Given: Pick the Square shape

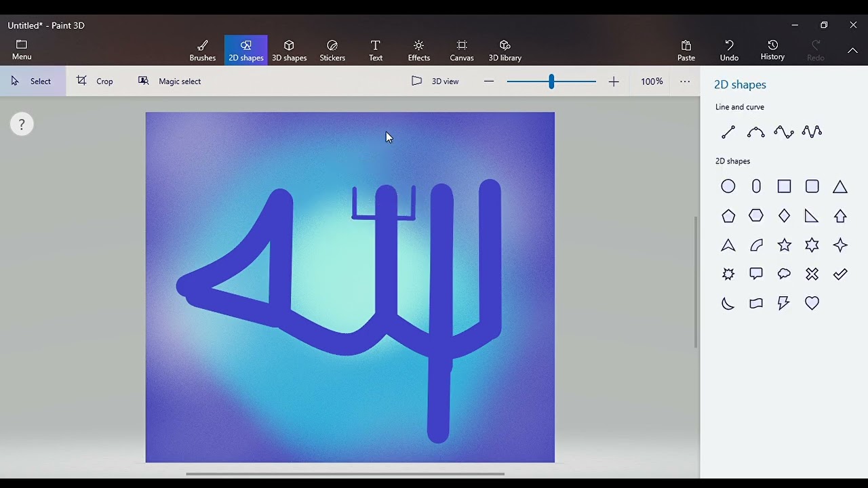Looking at the screenshot, I should pyautogui.click(x=784, y=186).
